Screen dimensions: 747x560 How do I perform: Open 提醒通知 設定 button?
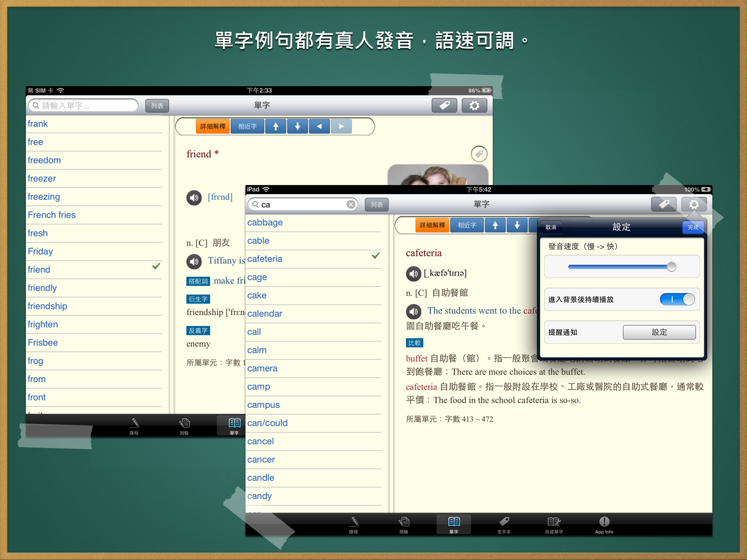point(659,332)
